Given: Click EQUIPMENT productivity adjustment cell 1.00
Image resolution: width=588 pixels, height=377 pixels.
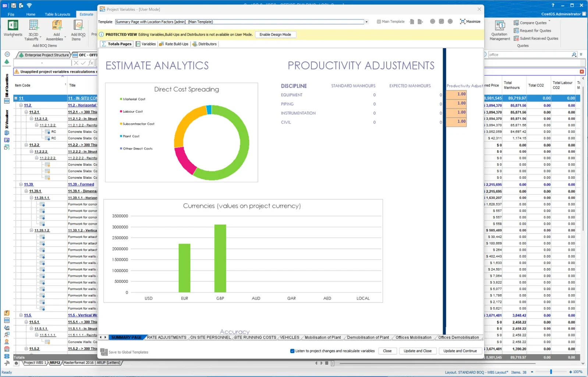Looking at the screenshot, I should click(456, 94).
